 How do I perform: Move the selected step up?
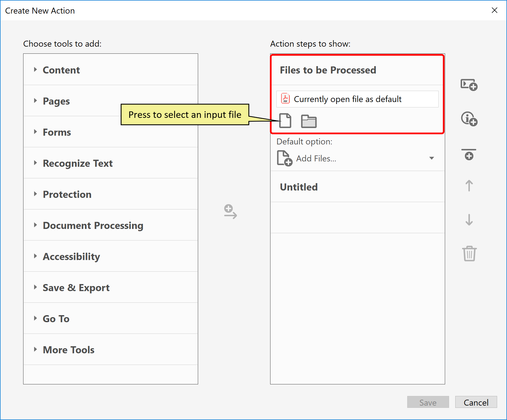pyautogui.click(x=469, y=186)
